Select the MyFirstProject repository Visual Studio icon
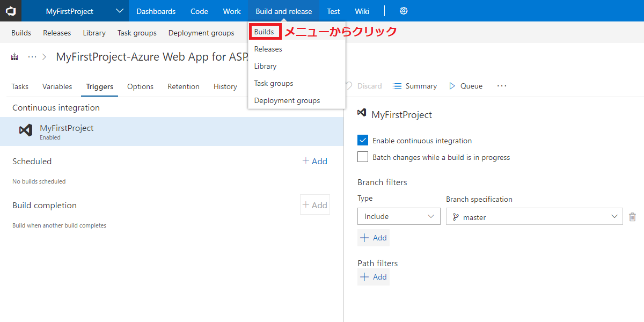Image resolution: width=644 pixels, height=322 pixels. tap(26, 130)
